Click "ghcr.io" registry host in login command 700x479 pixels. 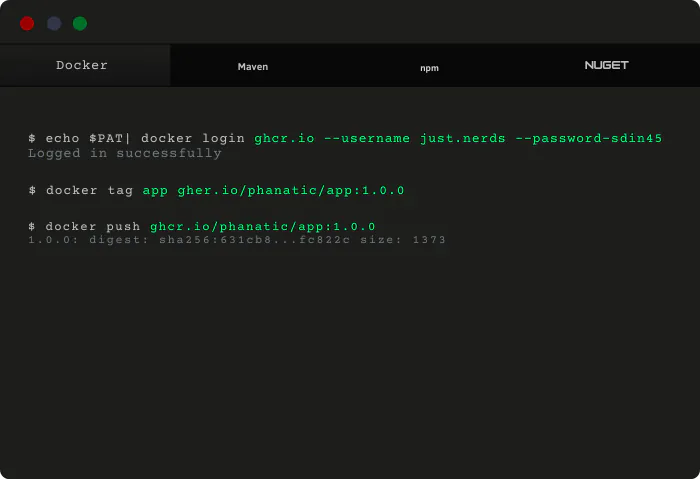tap(285, 138)
